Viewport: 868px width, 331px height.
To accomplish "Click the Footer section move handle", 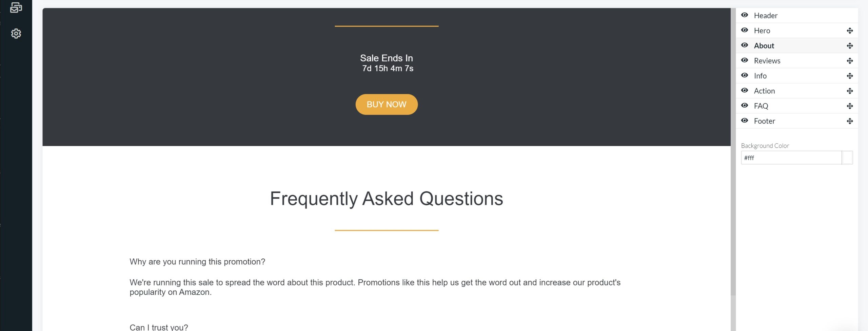I will [849, 121].
